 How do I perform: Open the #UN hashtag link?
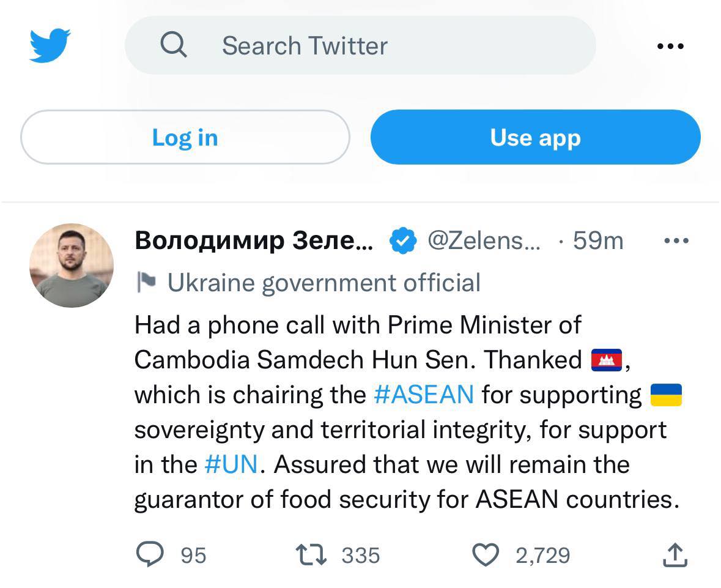231,464
